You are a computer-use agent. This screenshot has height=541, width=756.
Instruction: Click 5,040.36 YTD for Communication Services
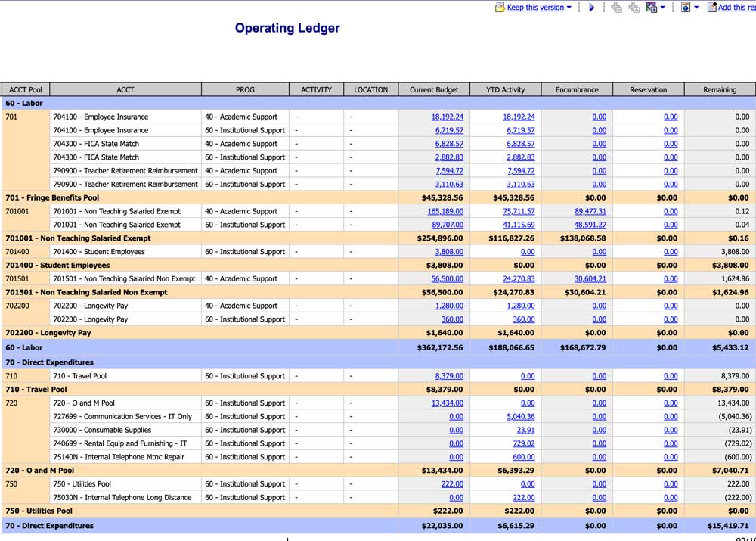[x=522, y=416]
